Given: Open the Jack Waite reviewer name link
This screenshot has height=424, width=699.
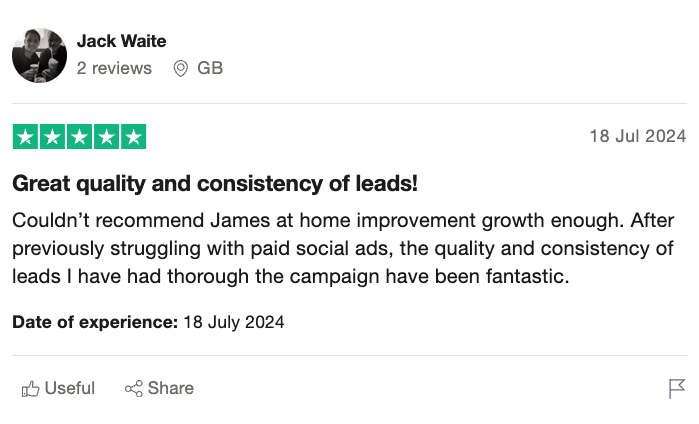Looking at the screenshot, I should [x=121, y=41].
